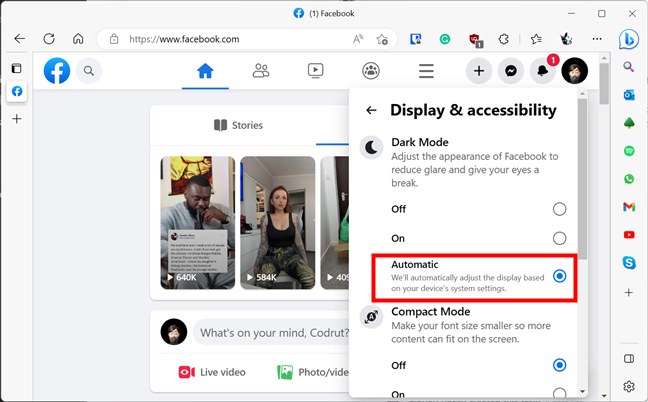648x402 pixels.
Task: Add this page to favorites
Action: (382, 39)
